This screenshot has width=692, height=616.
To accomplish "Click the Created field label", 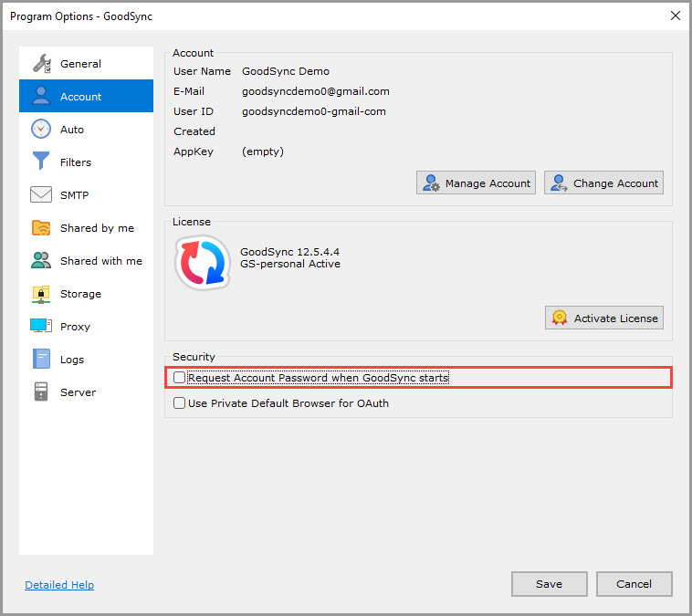I will click(x=194, y=131).
